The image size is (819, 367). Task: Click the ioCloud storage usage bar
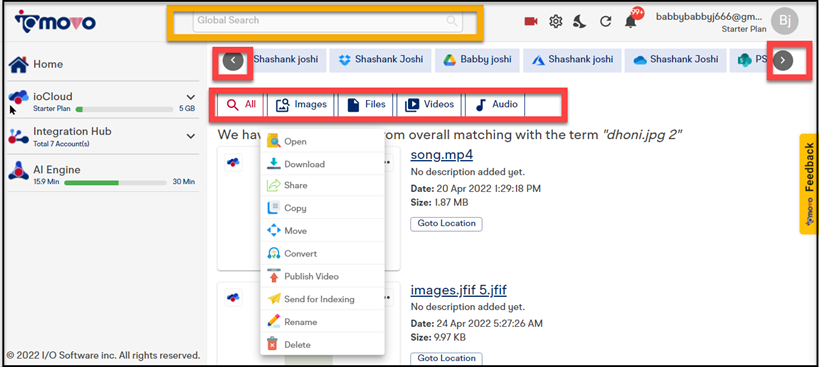point(124,110)
